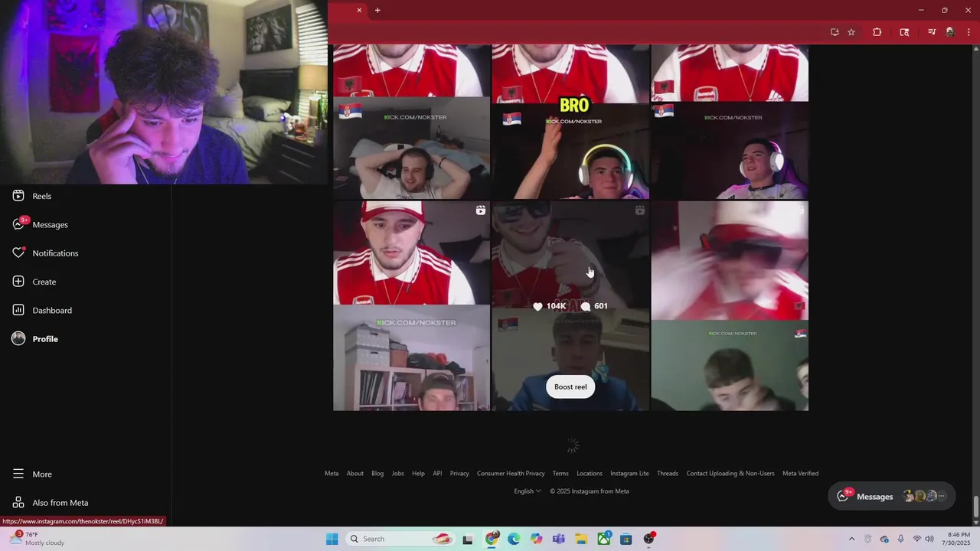Screen dimensions: 980x551
Task: Open the Dashboard chart icon
Action: pos(18,310)
